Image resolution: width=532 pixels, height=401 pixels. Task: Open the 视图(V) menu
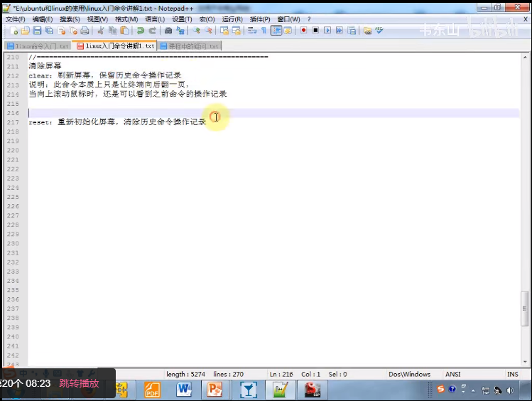[97, 19]
